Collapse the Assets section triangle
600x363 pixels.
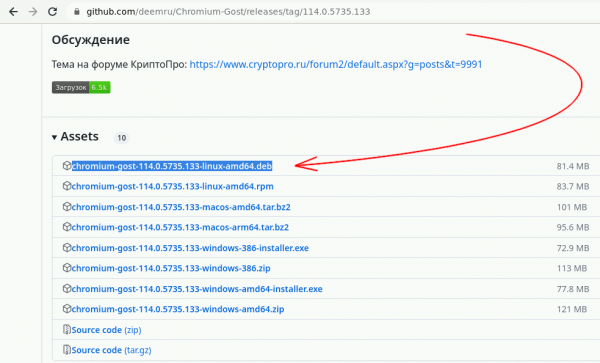tap(54, 137)
